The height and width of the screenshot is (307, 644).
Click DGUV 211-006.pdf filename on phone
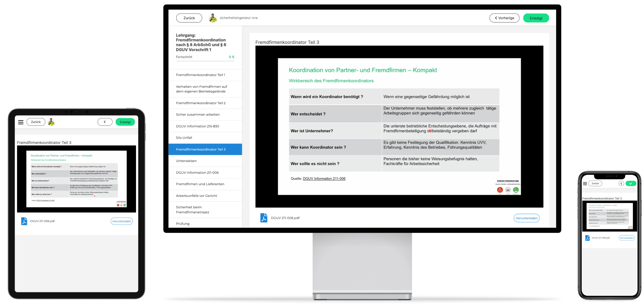pos(600,238)
